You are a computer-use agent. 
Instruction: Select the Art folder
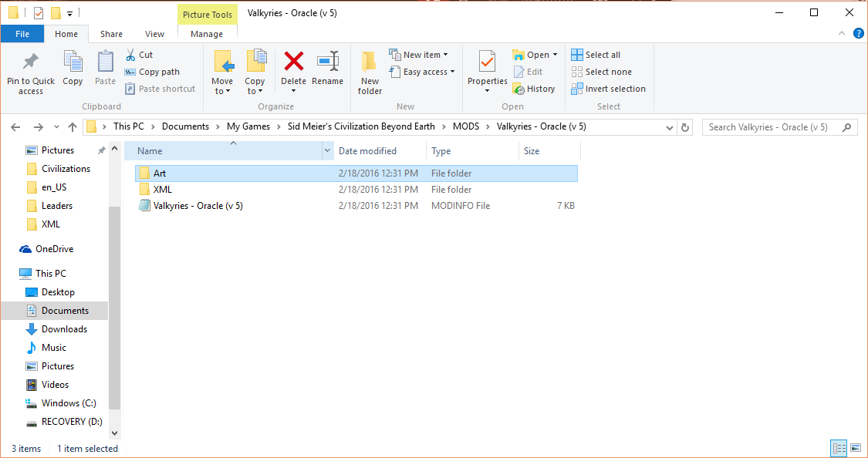(356, 173)
